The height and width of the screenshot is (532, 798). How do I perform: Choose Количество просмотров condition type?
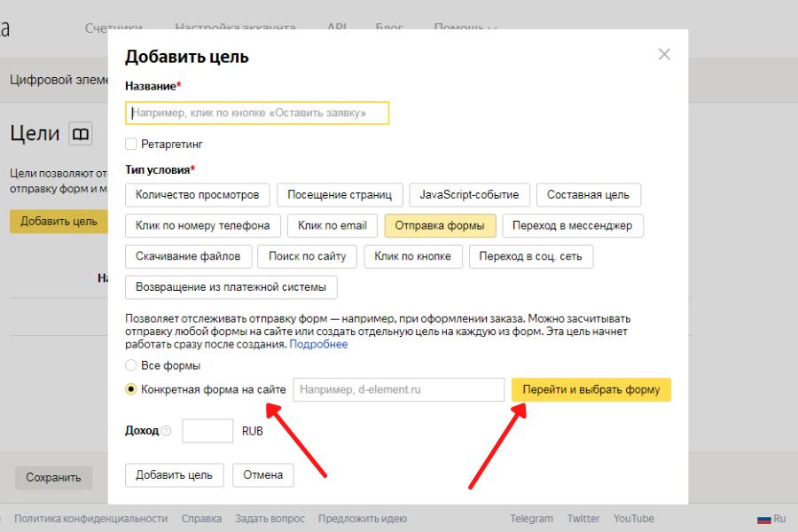pyautogui.click(x=197, y=195)
